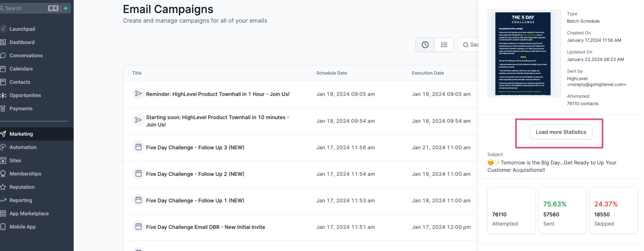Screen dimensions: 644x251
Task: Open Automation in the sidebar menu
Action: (23, 147)
